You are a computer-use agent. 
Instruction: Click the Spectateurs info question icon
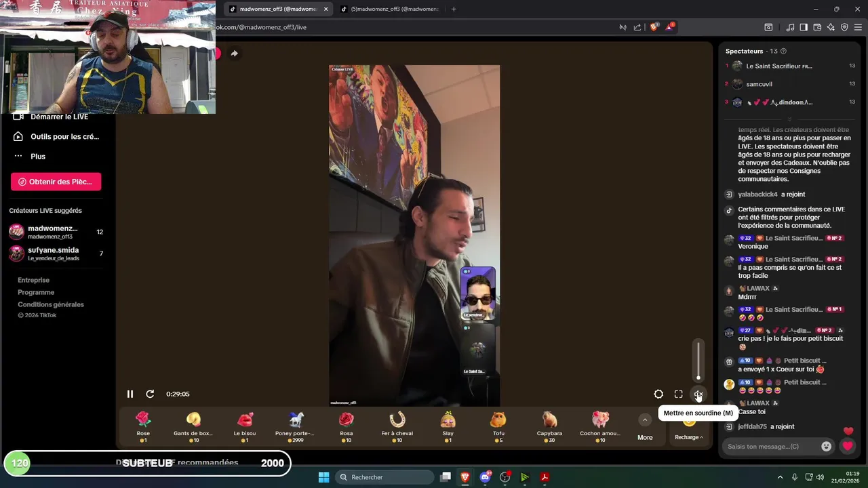click(783, 51)
